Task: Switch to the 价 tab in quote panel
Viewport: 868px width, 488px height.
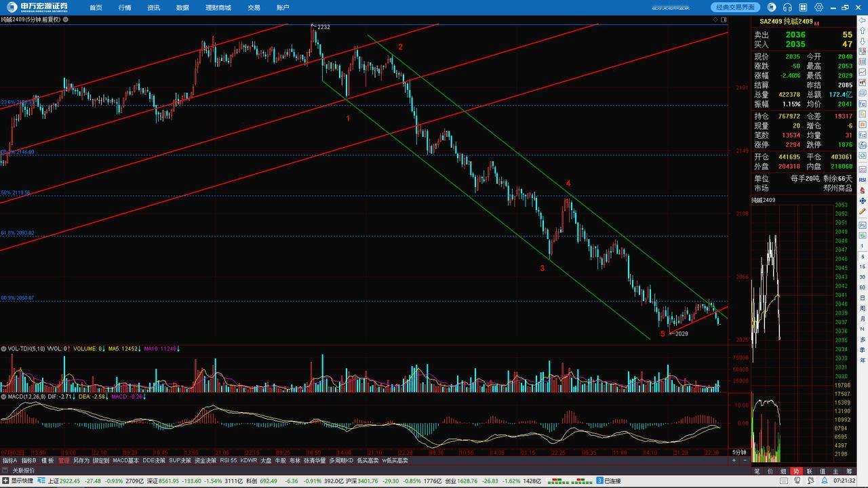Action: click(x=770, y=471)
